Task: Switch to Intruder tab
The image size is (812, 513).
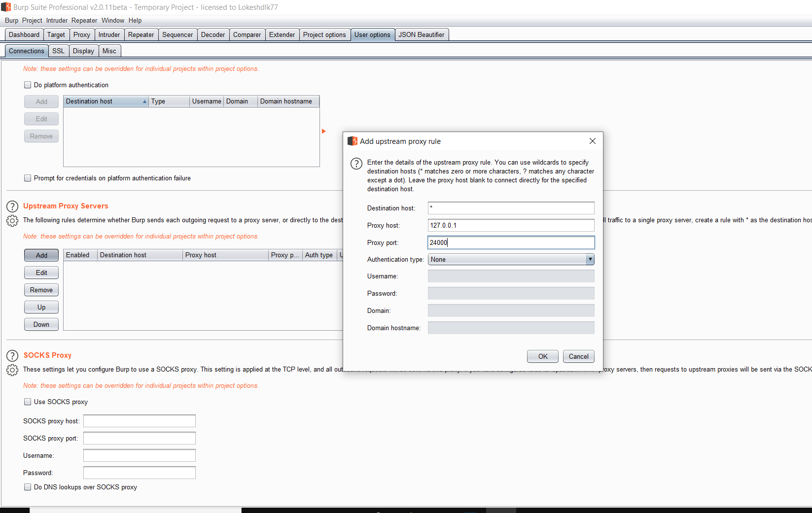Action: click(109, 34)
